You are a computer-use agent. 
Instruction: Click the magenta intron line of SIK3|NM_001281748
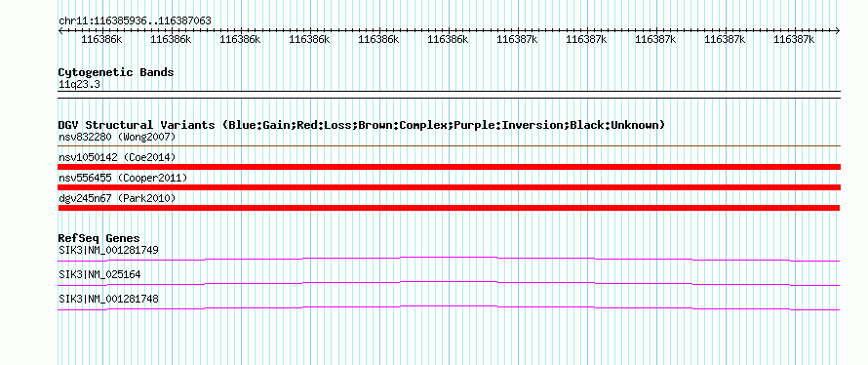coord(449,307)
